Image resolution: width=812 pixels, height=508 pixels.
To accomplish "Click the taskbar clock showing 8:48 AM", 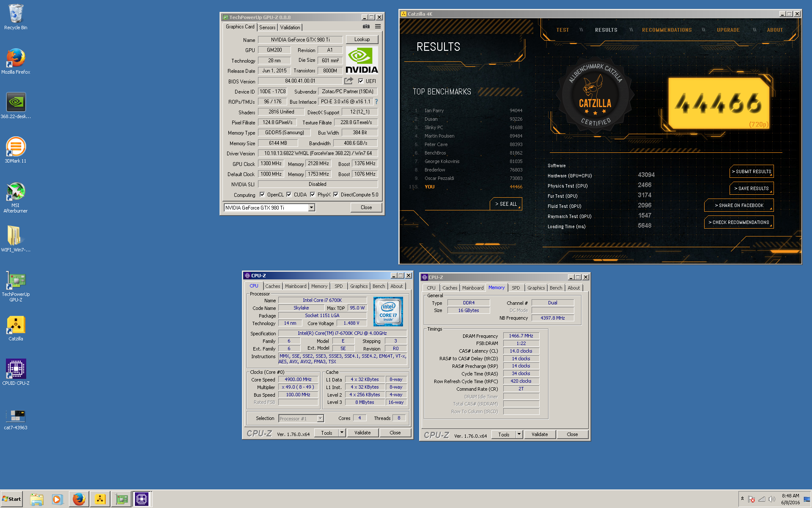I will tap(790, 499).
